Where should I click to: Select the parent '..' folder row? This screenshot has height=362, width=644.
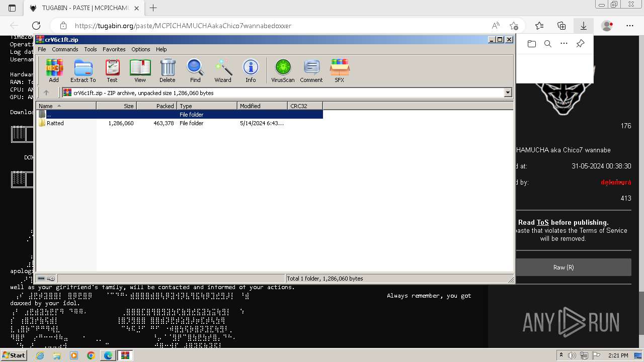180,115
